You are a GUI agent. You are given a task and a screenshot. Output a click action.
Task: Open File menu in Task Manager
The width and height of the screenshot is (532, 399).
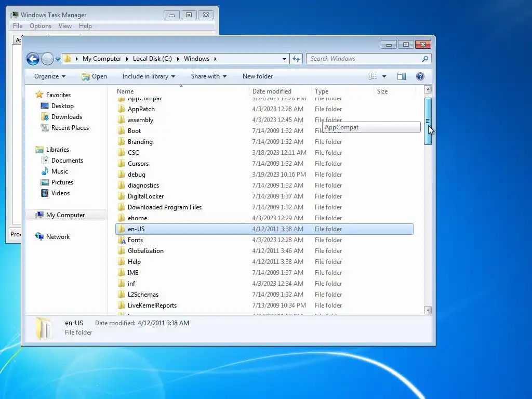pos(18,26)
